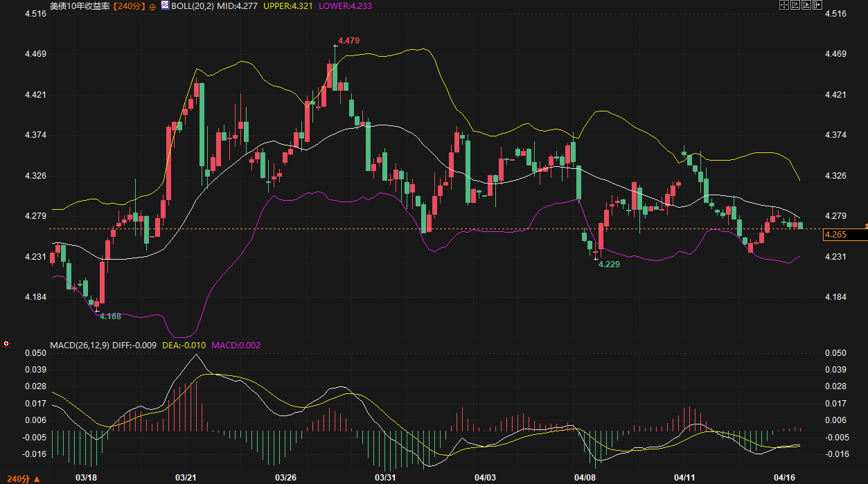The image size is (868, 484).
Task: Click the red sun marker beside MACD panel
Action: coord(6,343)
